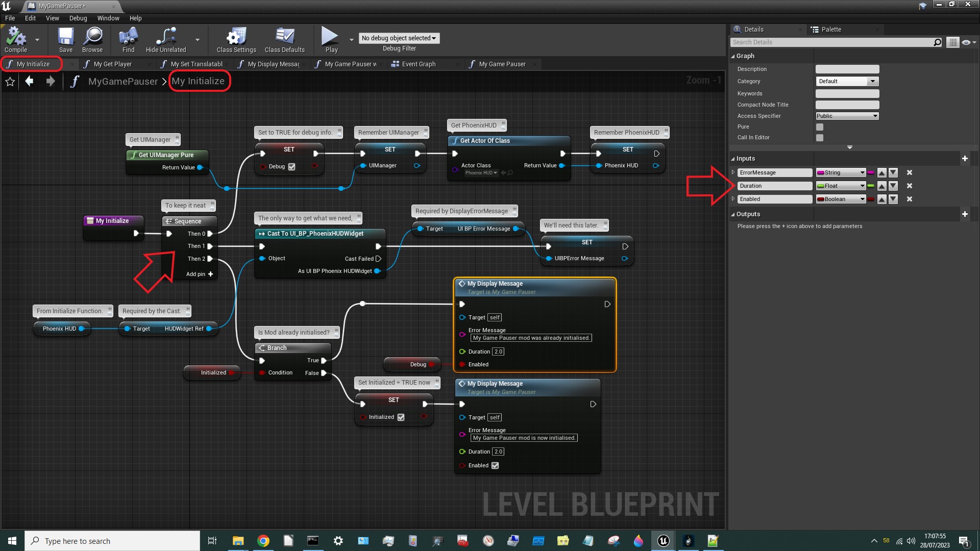The image size is (980, 551).
Task: Open ErrorMessage type dropdown showing String
Action: pyautogui.click(x=841, y=172)
